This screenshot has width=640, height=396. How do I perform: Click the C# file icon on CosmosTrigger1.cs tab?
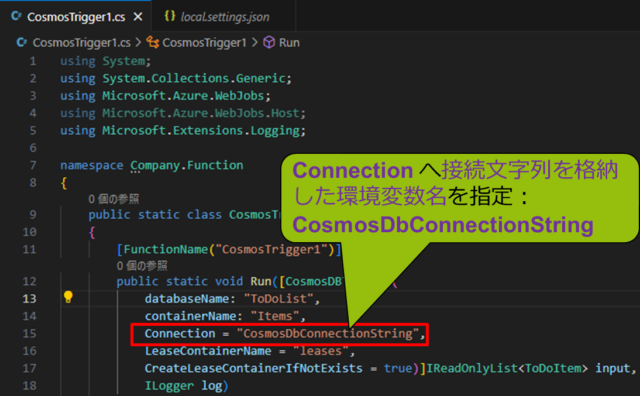16,16
